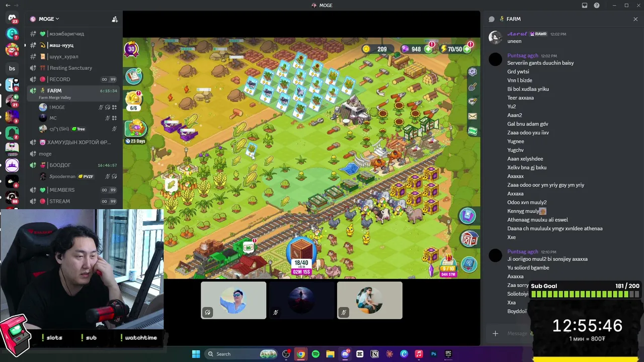Select the seated-person user video tile

370,300
